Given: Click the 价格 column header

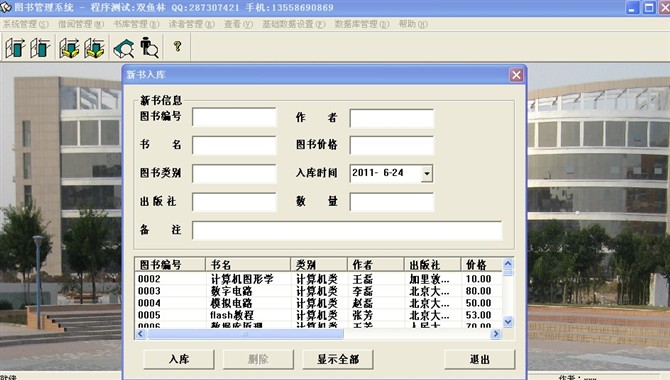Looking at the screenshot, I should coord(482,265).
